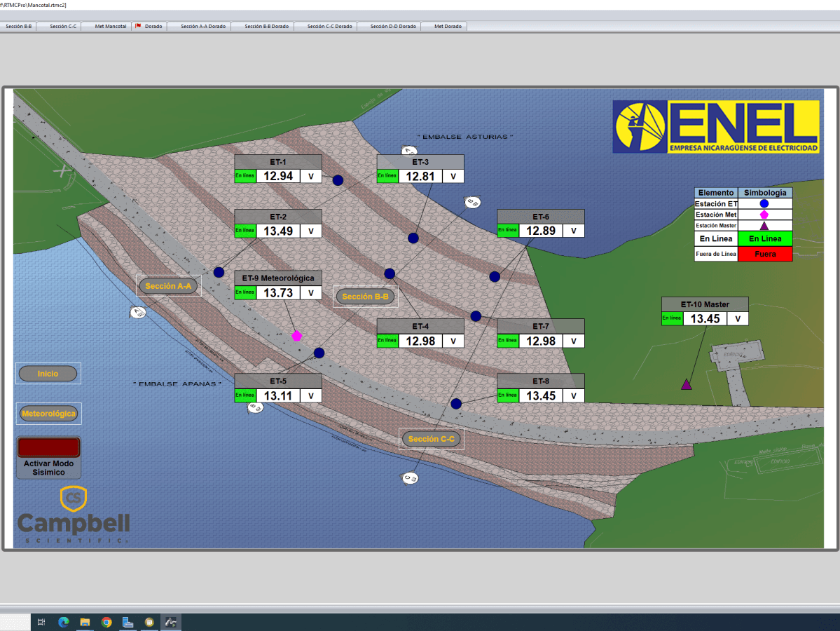
Task: Click the ET-10 Master 'En línea' indicator
Action: (672, 318)
